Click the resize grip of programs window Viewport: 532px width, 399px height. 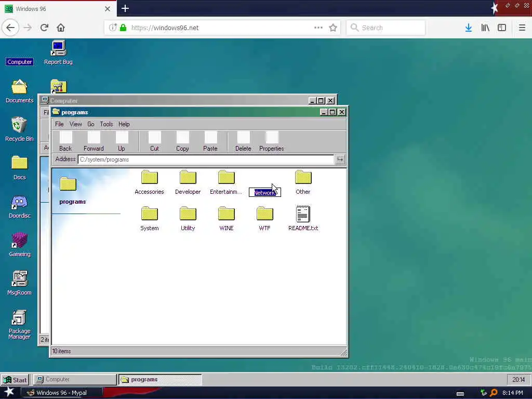(344, 353)
